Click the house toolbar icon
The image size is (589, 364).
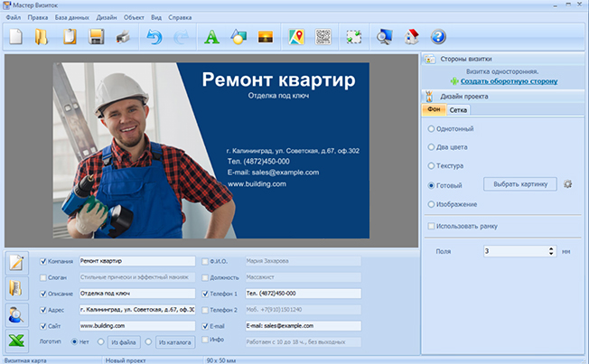pos(412,37)
